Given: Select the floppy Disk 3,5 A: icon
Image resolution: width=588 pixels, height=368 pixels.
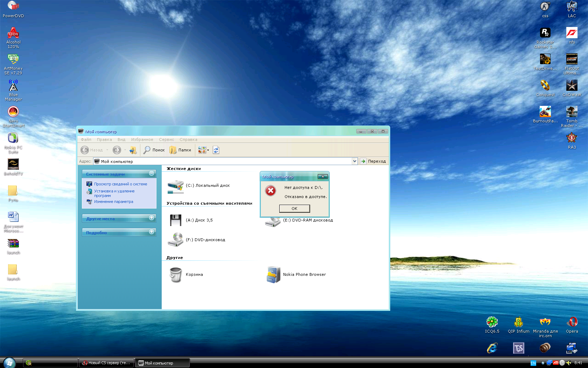Looking at the screenshot, I should pyautogui.click(x=175, y=220).
